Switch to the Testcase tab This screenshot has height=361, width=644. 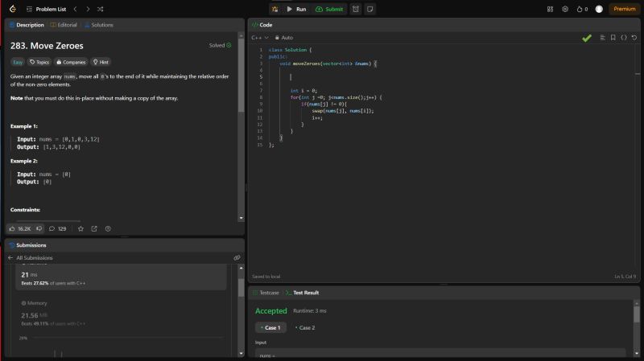click(266, 293)
